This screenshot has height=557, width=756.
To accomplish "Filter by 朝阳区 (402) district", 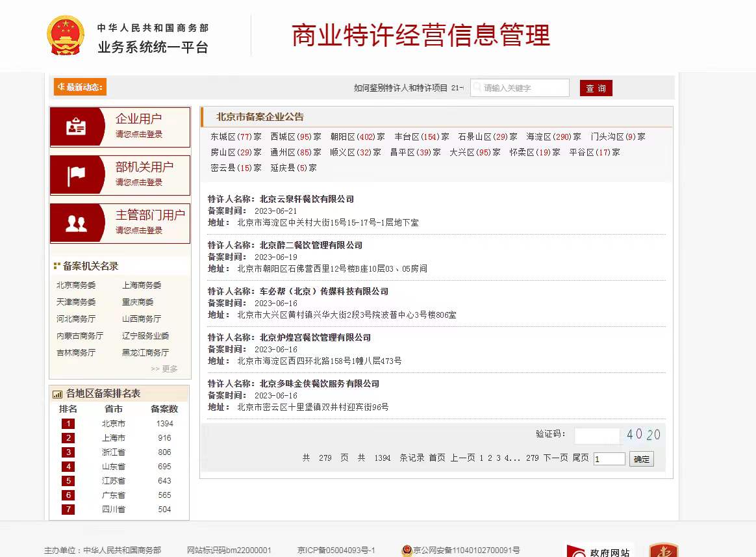I will coord(357,137).
